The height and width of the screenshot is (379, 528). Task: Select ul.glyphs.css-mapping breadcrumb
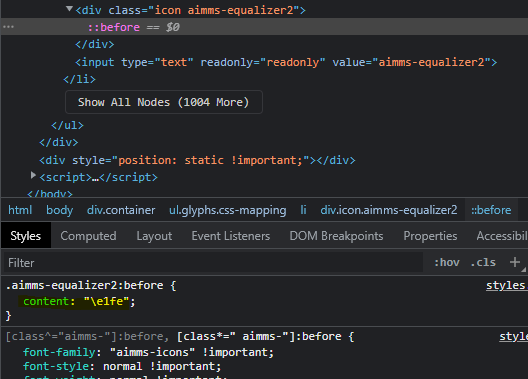point(228,210)
